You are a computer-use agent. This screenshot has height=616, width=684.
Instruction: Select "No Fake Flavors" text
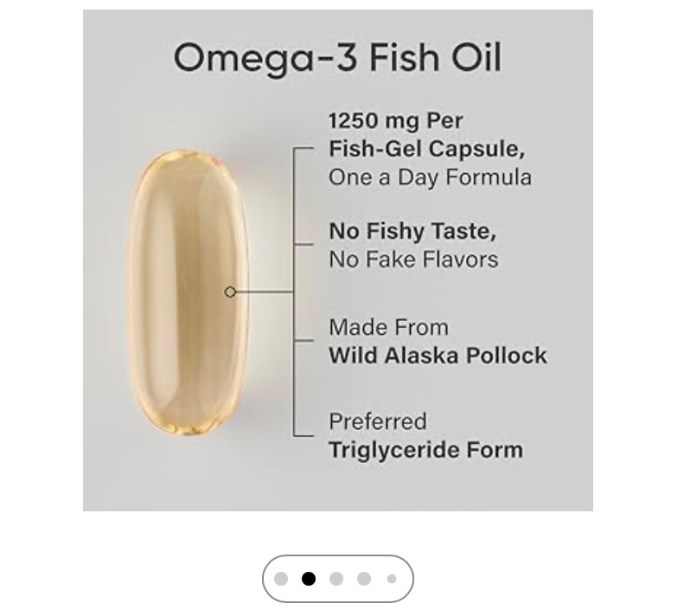(413, 259)
